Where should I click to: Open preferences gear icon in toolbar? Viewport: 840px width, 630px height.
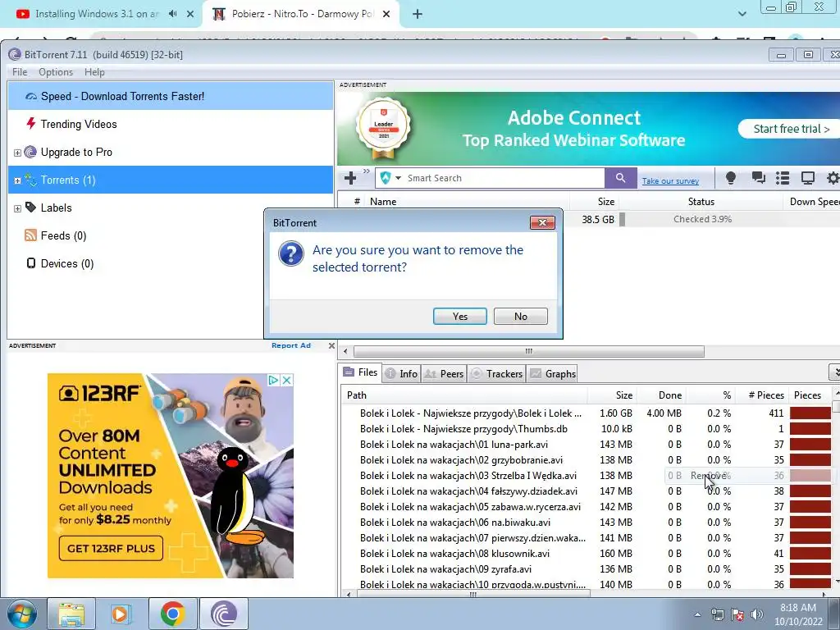tap(833, 178)
